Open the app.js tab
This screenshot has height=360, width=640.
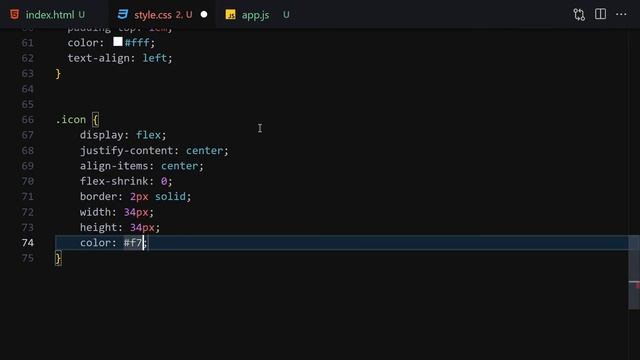click(258, 15)
